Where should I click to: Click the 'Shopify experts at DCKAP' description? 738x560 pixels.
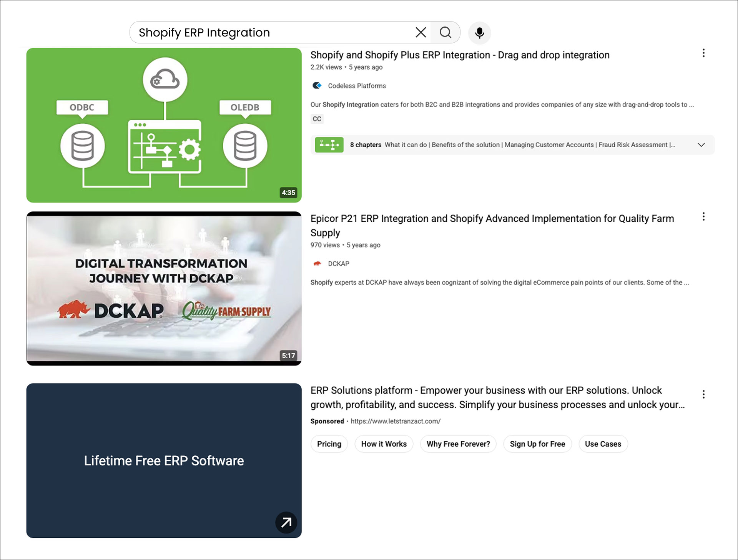(x=500, y=282)
